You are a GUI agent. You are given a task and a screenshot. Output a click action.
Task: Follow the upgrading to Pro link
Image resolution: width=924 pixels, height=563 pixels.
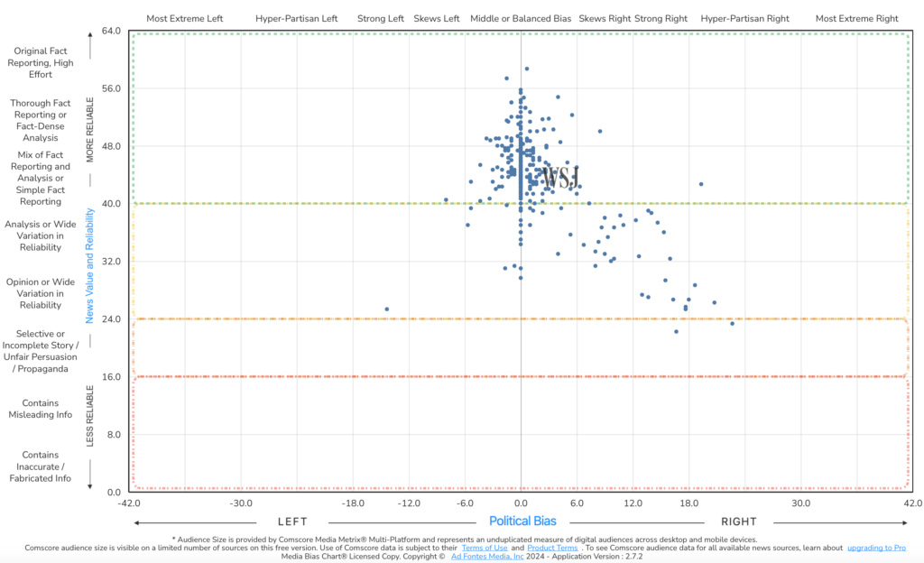(x=876, y=548)
